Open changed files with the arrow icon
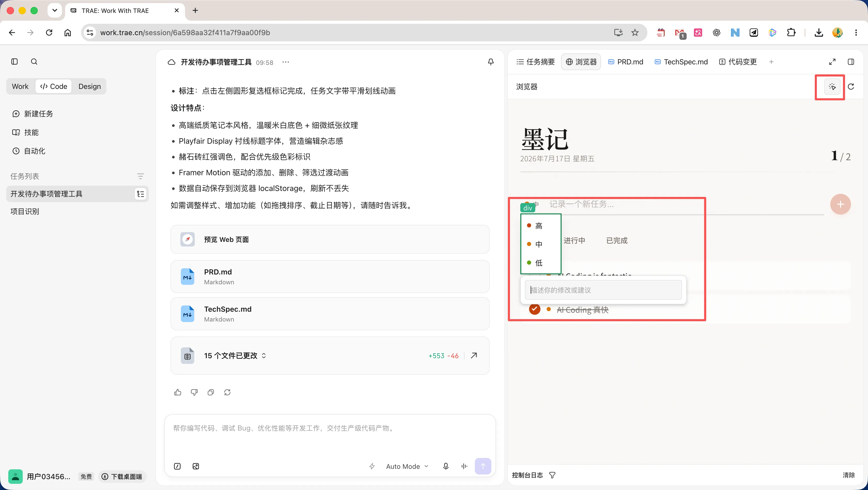The width and height of the screenshot is (868, 490). click(474, 356)
